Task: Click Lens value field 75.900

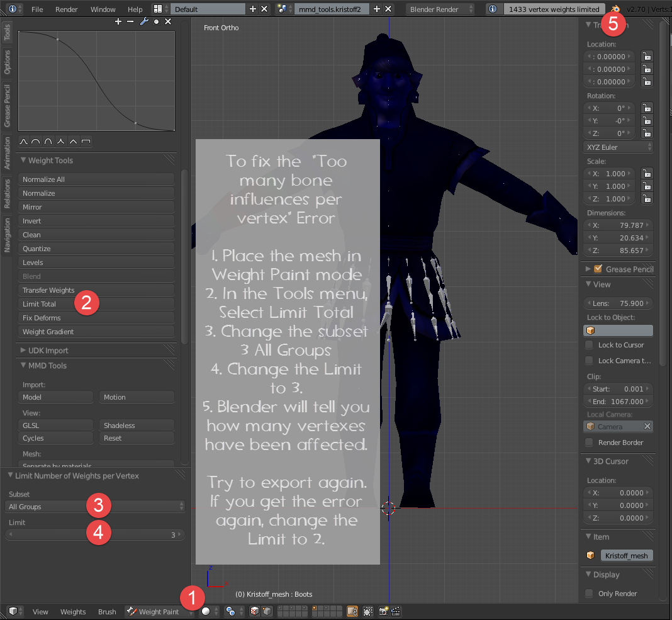Action: click(618, 303)
